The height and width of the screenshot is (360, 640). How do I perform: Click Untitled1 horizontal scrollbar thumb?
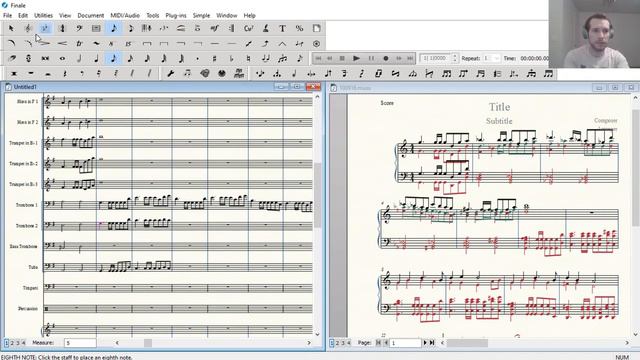(148, 343)
